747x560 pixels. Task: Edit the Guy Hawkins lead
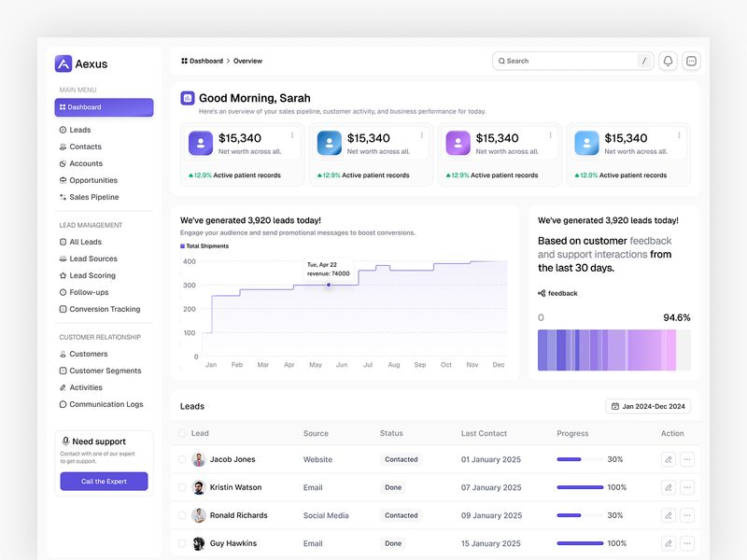(x=669, y=543)
